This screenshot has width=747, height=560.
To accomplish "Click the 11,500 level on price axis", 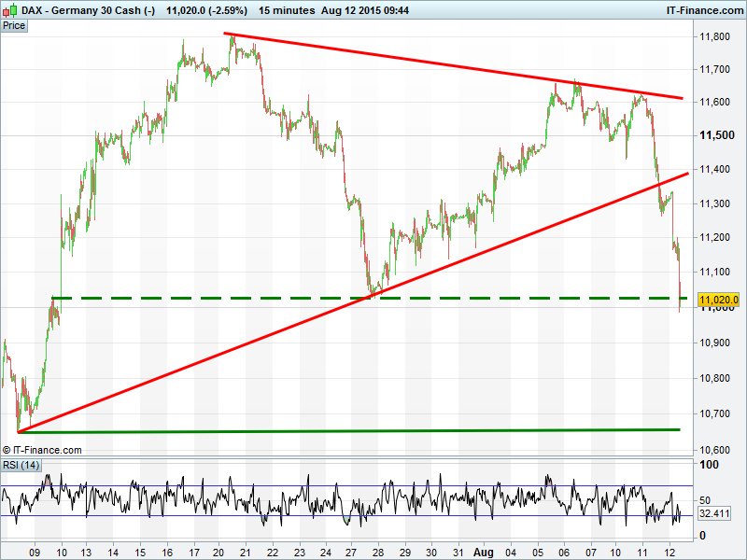I will (x=714, y=136).
